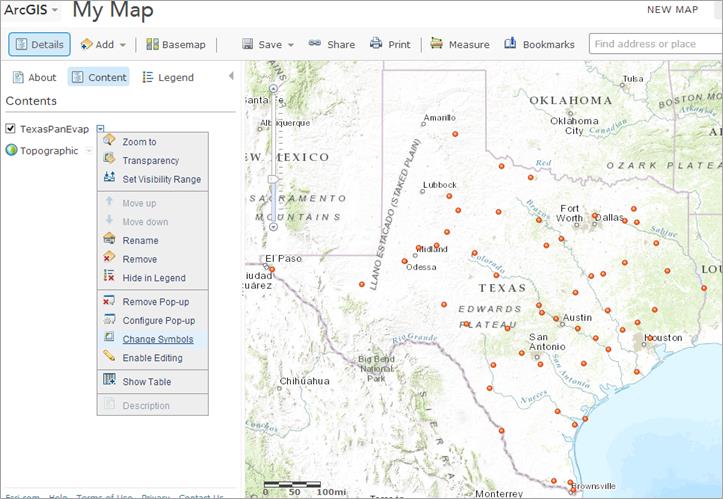
Task: Click the Measure ruler icon in toolbar
Action: point(438,44)
